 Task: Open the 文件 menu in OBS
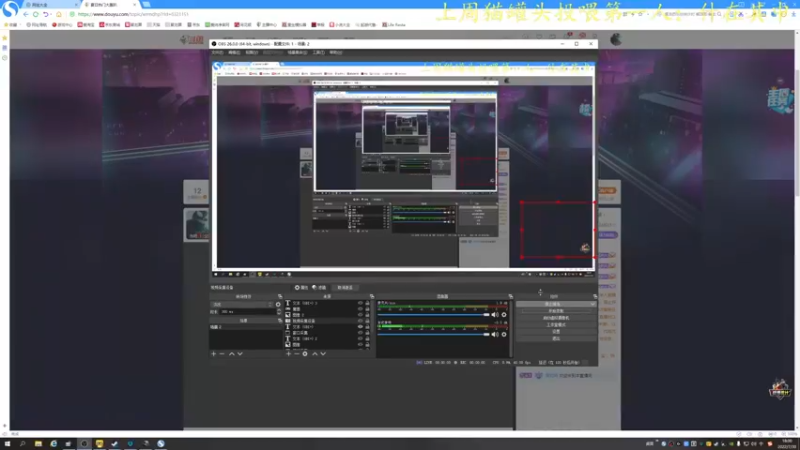pyautogui.click(x=217, y=53)
